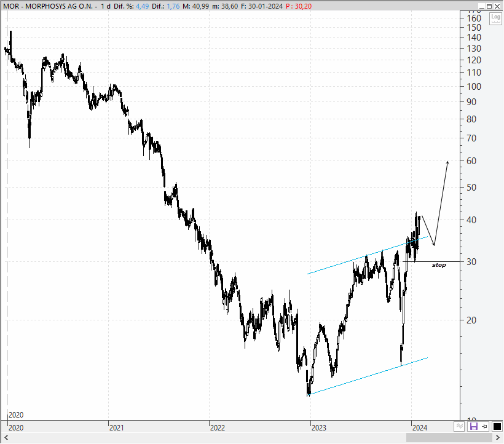Save chart with the purple floppy icon
Screen dimensions: 504x444
tap(473, 427)
